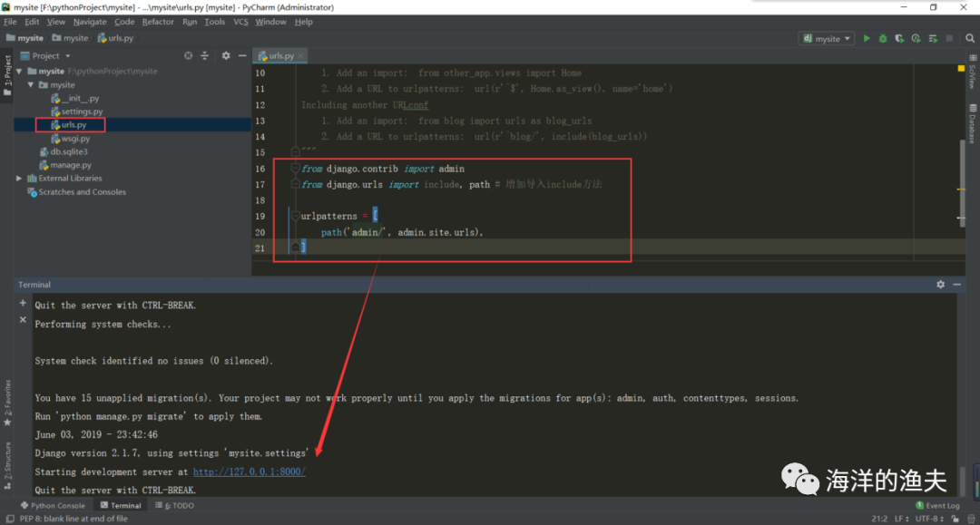Screen dimensions: 980x525
Task: Open the Edit menu
Action: 32,22
